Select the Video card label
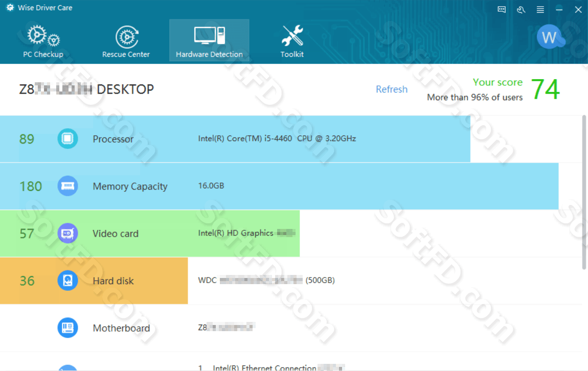588x371 pixels. click(116, 234)
